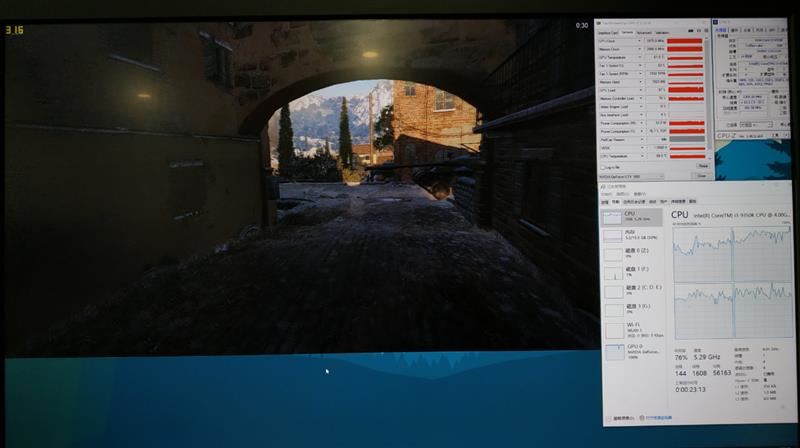Switch to the last Task Manager tab
Image resolution: width=800 pixels, height=448 pixels.
(692, 202)
